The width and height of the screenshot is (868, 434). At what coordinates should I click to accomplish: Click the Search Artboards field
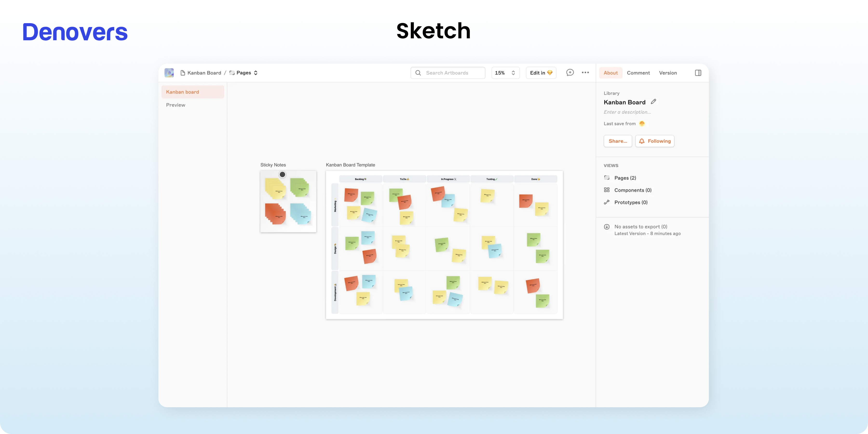tap(448, 73)
